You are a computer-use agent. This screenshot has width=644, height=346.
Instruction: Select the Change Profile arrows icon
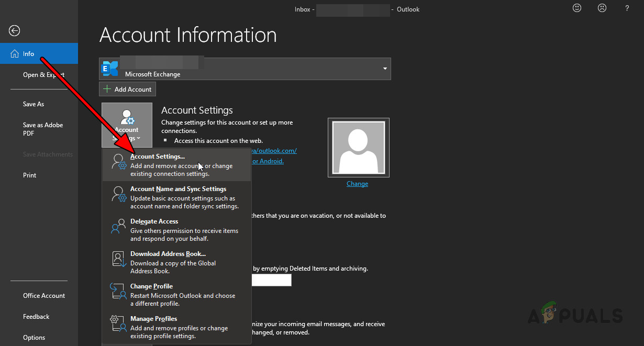coord(117,292)
